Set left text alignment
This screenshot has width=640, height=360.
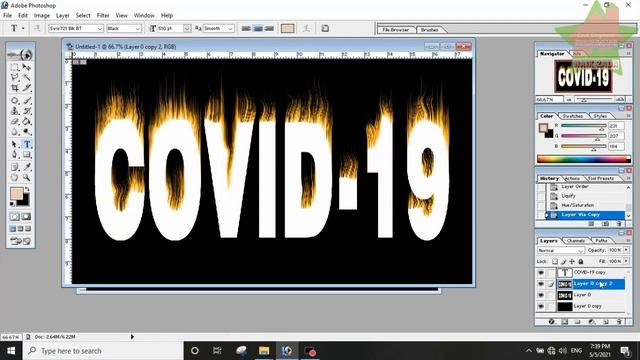(246, 28)
